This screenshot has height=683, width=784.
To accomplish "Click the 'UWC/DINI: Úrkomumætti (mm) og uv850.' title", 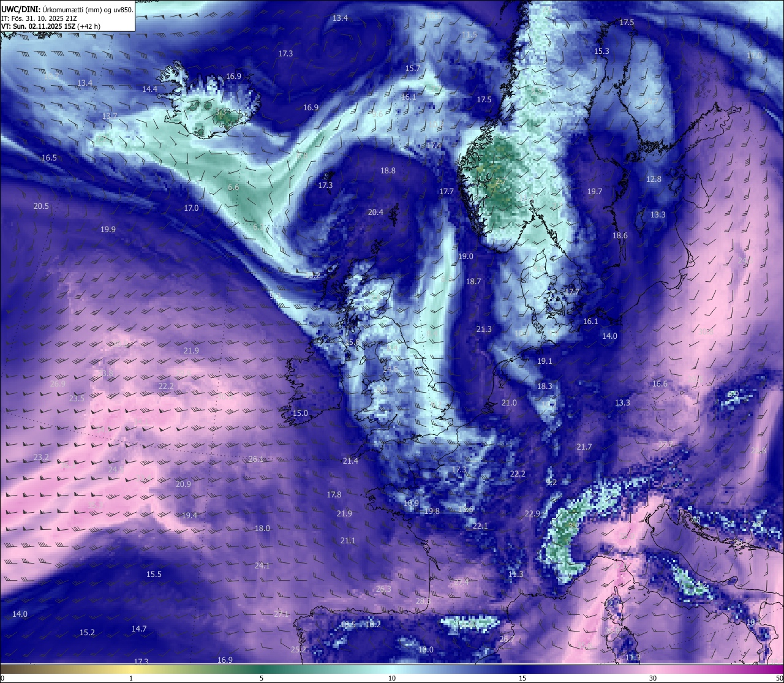I will (x=67, y=9).
